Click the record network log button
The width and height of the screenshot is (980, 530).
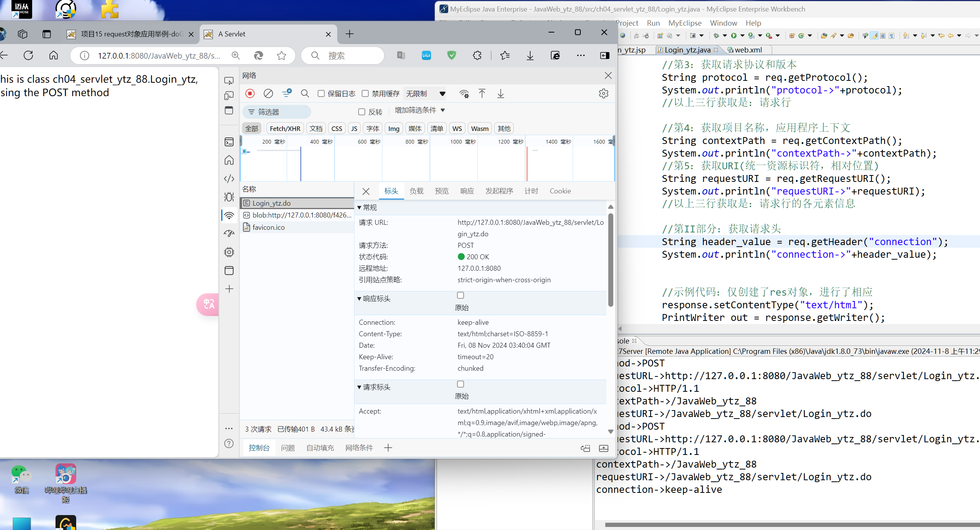(250, 93)
